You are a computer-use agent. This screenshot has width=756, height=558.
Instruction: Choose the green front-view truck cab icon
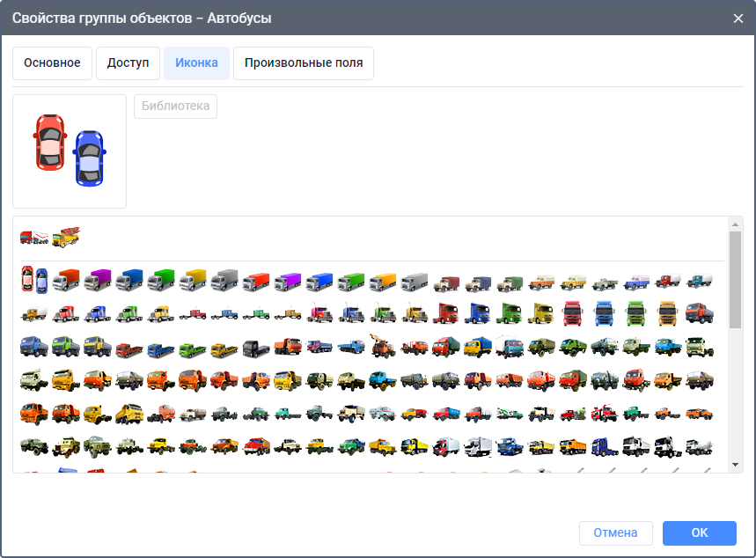[x=636, y=313]
